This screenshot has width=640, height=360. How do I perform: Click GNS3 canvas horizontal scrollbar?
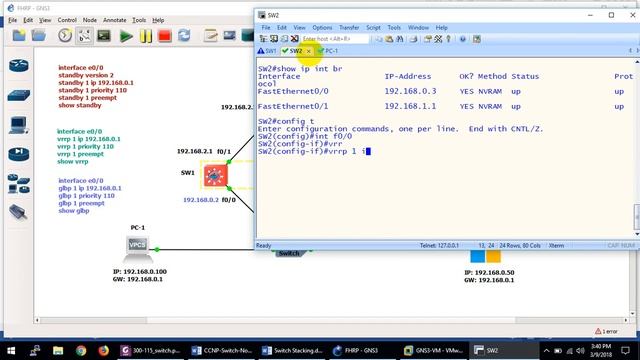tap(331, 320)
